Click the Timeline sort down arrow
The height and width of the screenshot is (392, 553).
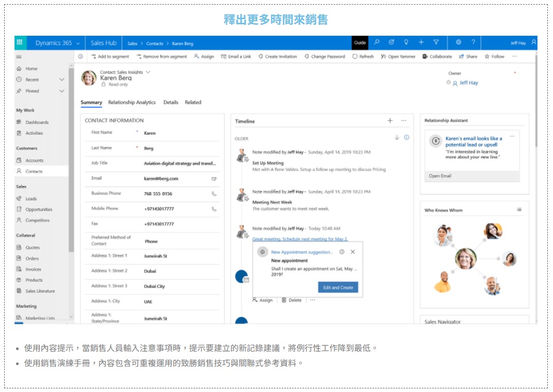(x=397, y=138)
